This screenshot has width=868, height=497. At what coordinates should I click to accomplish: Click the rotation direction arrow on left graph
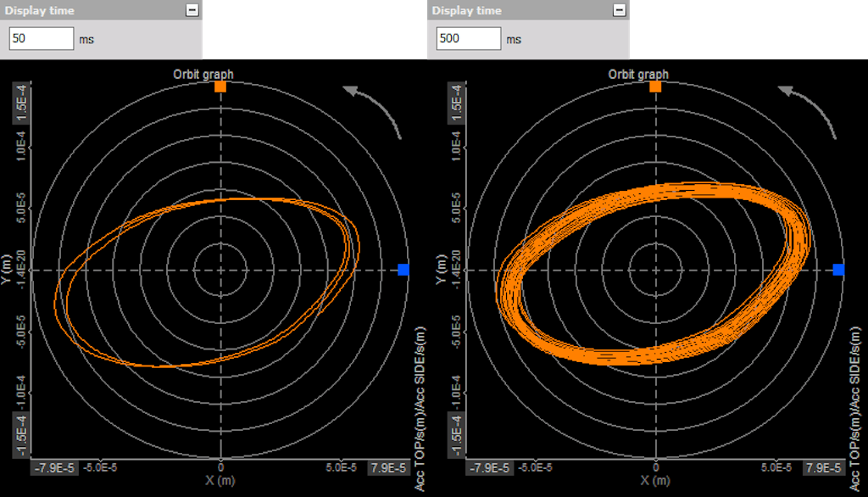(372, 111)
